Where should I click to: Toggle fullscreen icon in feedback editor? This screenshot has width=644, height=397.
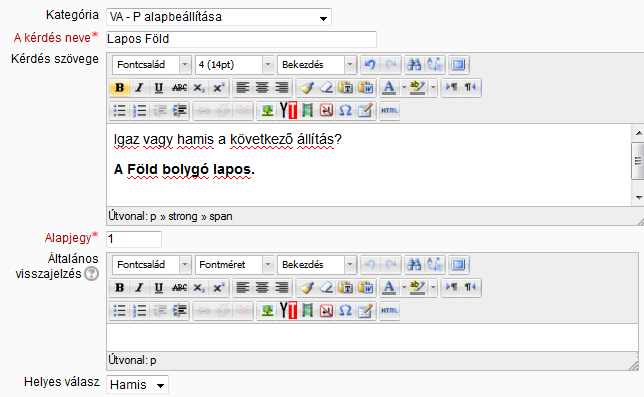[458, 265]
